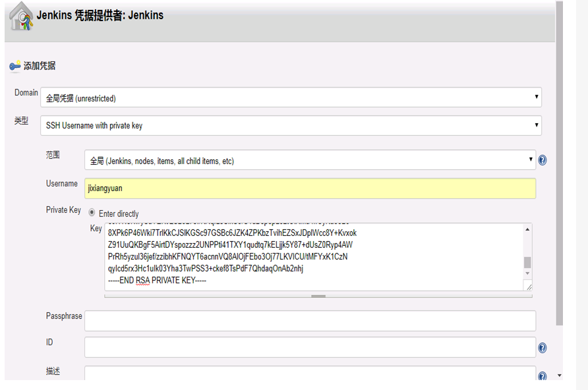The height and width of the screenshot is (390, 588).
Task: Click the Passphrase input field
Action: click(310, 321)
